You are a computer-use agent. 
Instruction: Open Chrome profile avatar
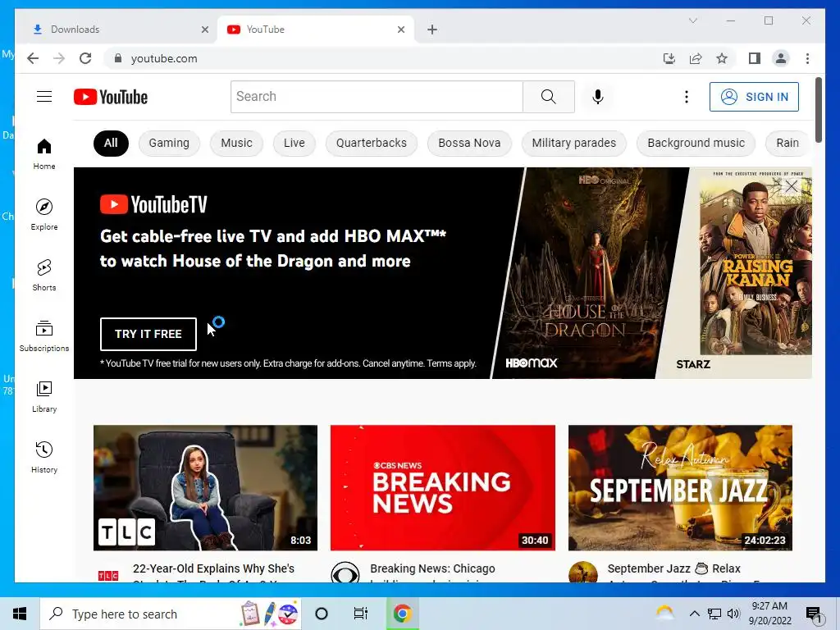coord(781,58)
